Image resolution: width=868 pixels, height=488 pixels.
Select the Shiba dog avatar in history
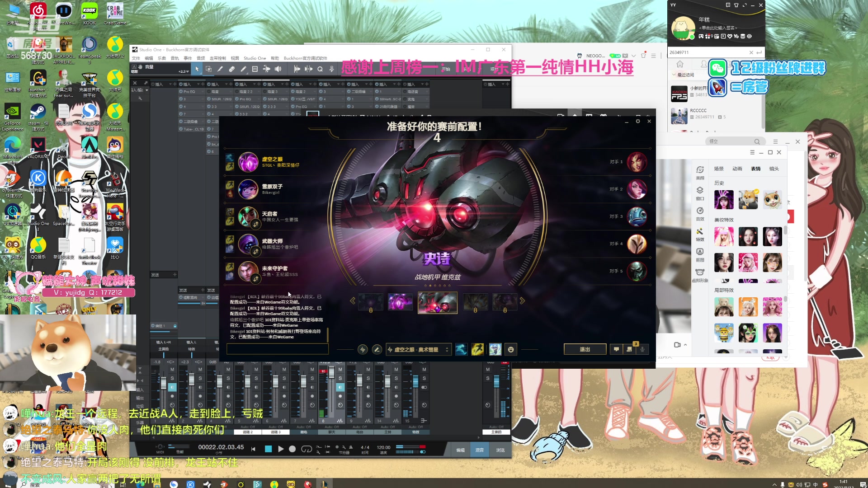coord(748,199)
